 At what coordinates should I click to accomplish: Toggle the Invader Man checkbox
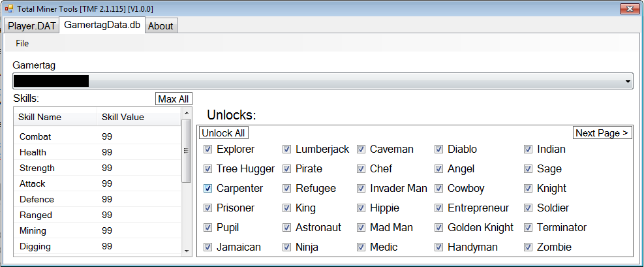[361, 189]
